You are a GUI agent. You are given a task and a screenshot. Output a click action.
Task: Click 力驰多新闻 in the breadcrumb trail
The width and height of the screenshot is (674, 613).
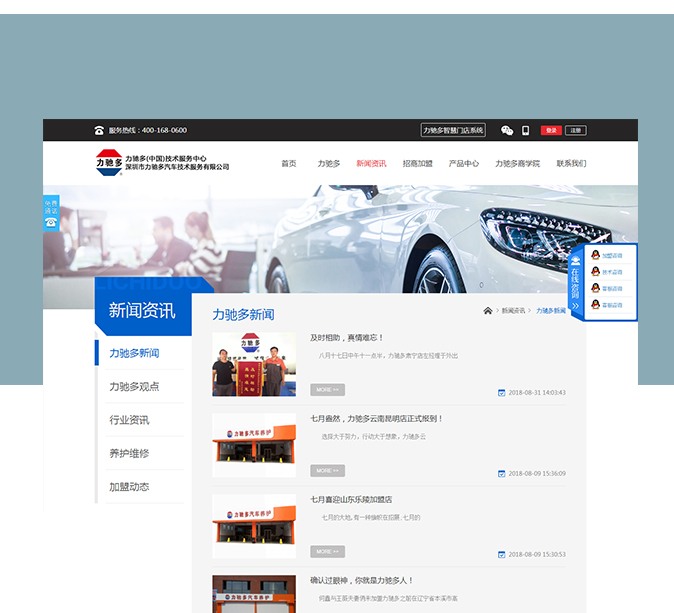pos(551,310)
